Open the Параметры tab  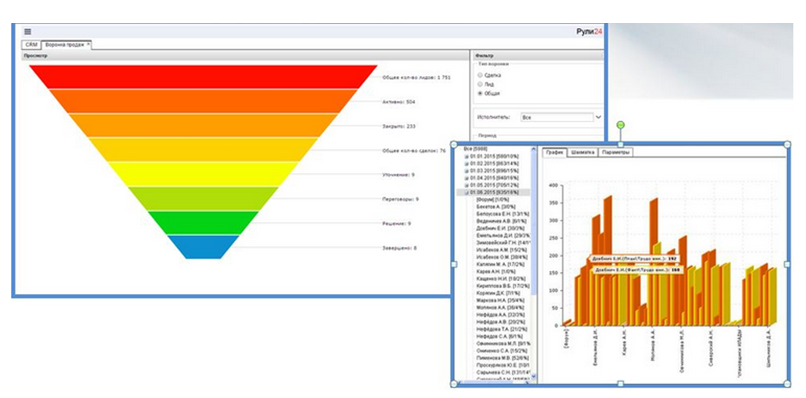pos(615,153)
